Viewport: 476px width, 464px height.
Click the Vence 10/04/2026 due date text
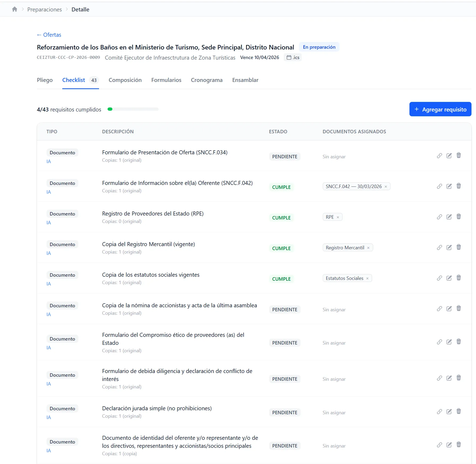tap(260, 57)
